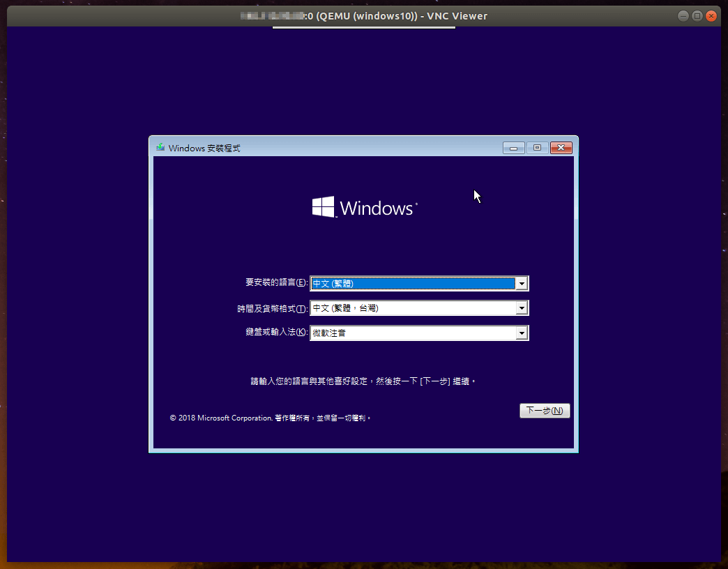Image resolution: width=728 pixels, height=569 pixels.
Task: Maximize the VNC Viewer window
Action: 697,15
